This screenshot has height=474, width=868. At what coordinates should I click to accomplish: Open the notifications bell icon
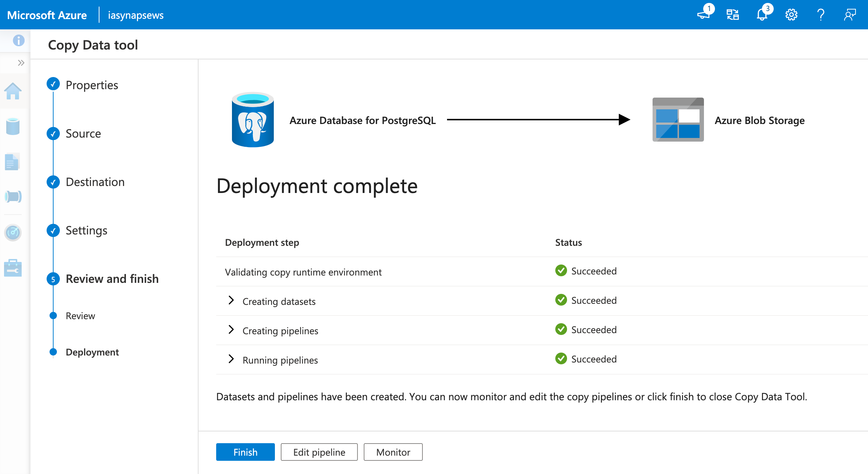(x=762, y=15)
